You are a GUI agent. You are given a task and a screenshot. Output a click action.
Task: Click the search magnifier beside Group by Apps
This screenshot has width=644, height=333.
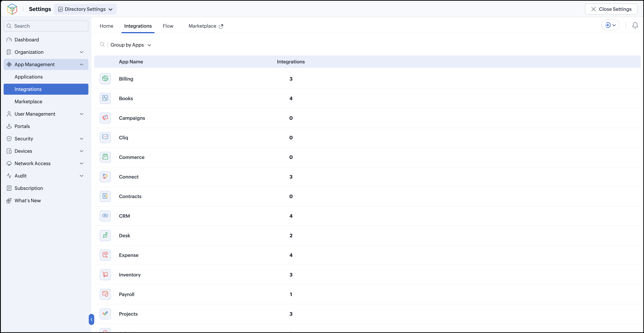point(102,45)
